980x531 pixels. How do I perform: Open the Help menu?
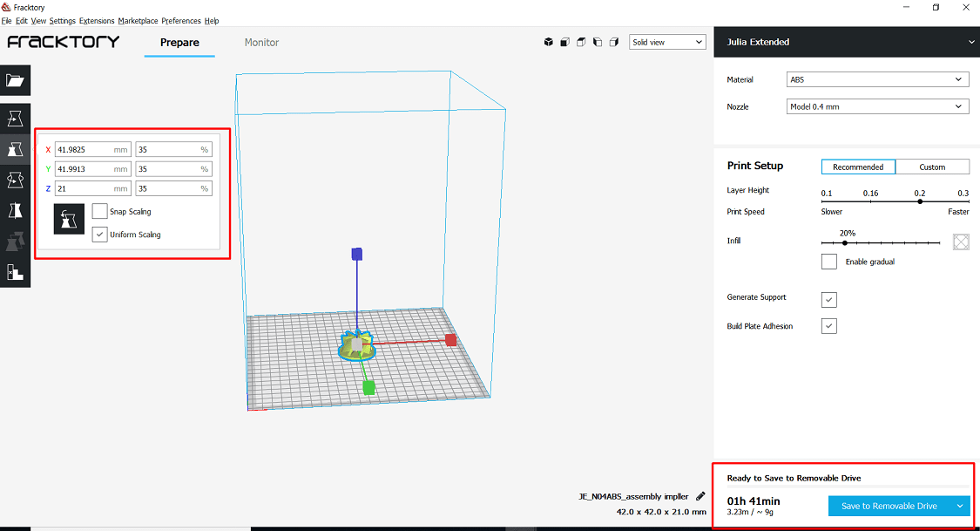(212, 21)
